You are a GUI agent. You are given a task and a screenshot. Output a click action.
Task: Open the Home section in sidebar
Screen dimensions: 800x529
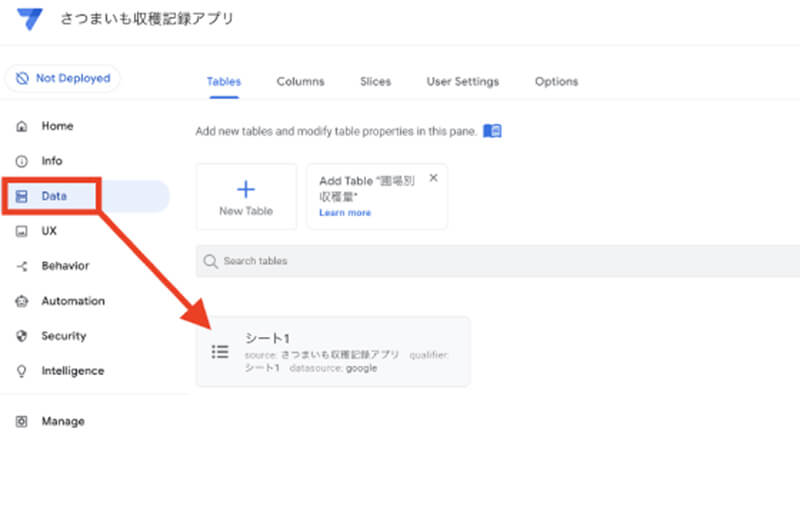57,126
